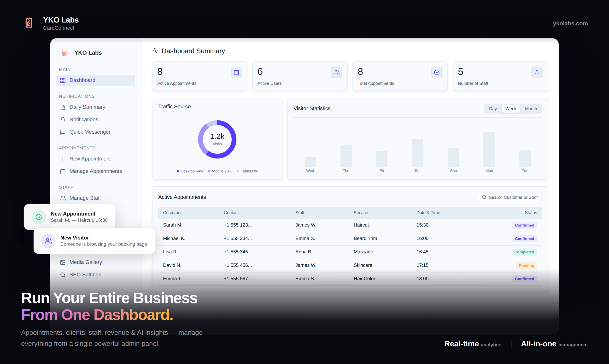Click the Service column header
Viewport: 609px width, 364px height.
361,213
